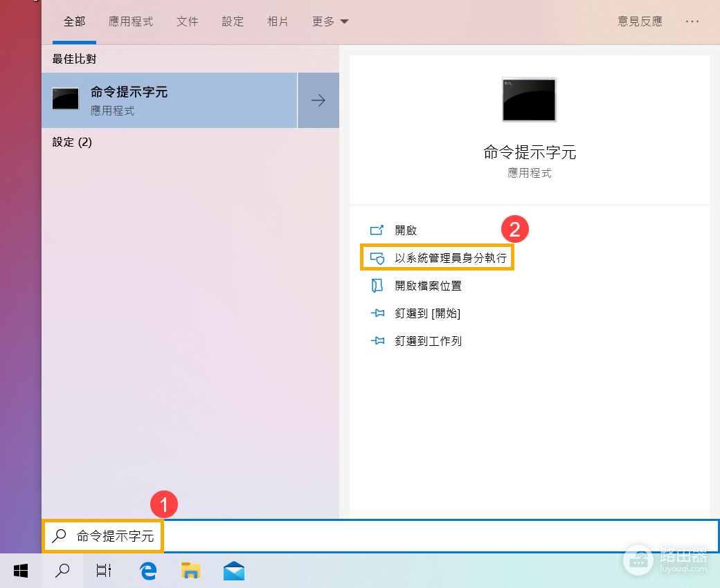This screenshot has width=720, height=588.
Task: Open the 意見反應 link
Action: point(640,21)
